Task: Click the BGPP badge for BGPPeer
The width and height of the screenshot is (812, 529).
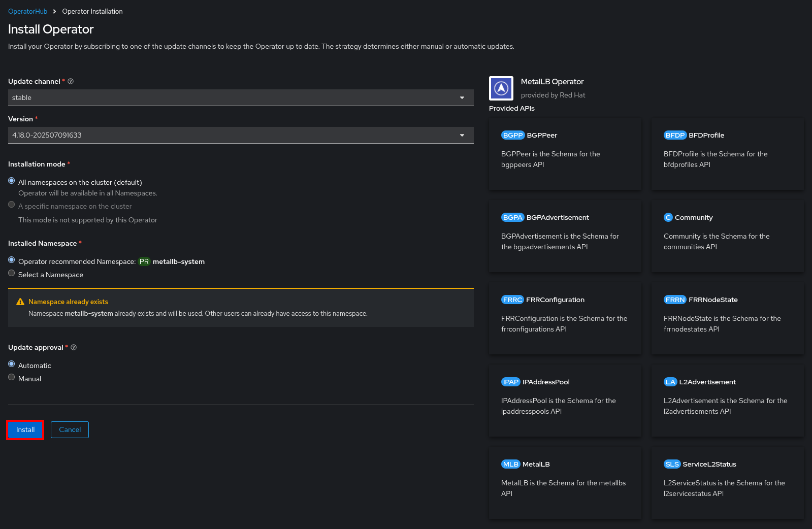Action: tap(513, 135)
